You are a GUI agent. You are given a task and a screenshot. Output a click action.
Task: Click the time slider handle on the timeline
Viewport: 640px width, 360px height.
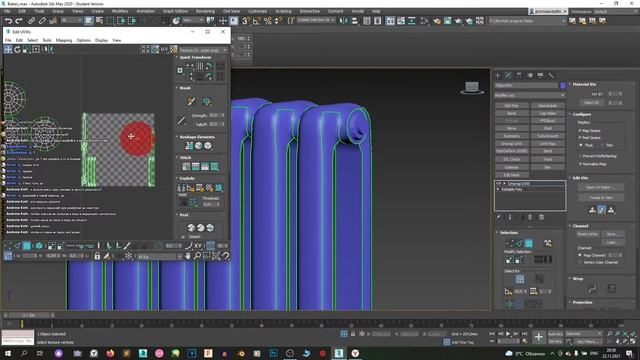click(29, 315)
